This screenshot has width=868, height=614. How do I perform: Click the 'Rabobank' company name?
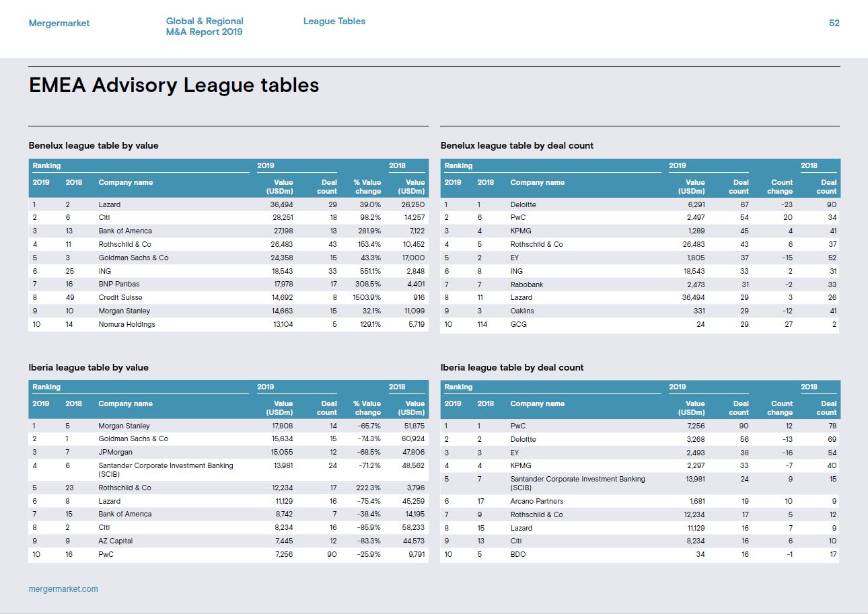point(527,284)
